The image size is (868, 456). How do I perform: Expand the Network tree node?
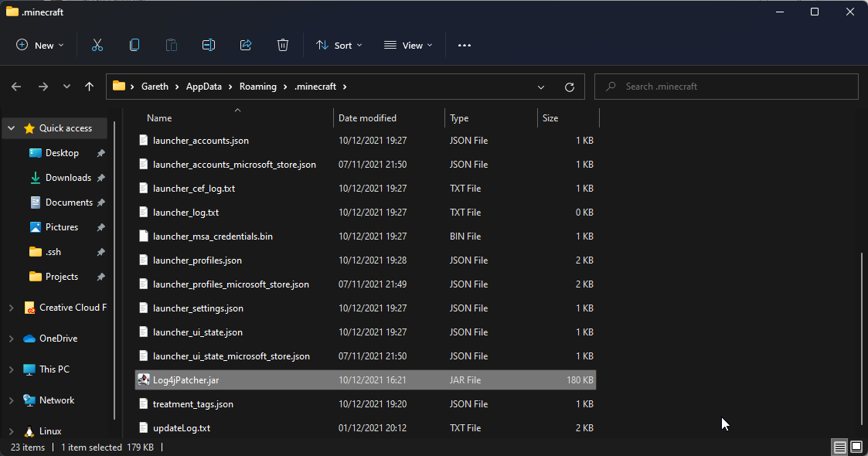[11, 400]
